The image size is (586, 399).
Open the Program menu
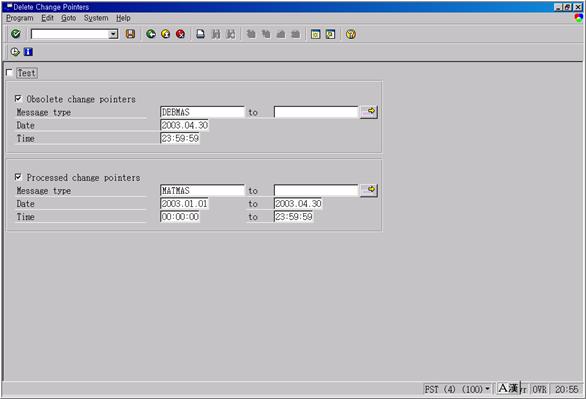(19, 18)
